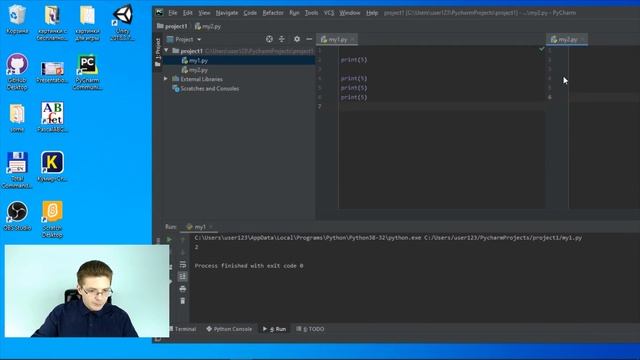Open the Code menu
Image resolution: width=640 pixels, height=360 pixels.
pos(250,13)
